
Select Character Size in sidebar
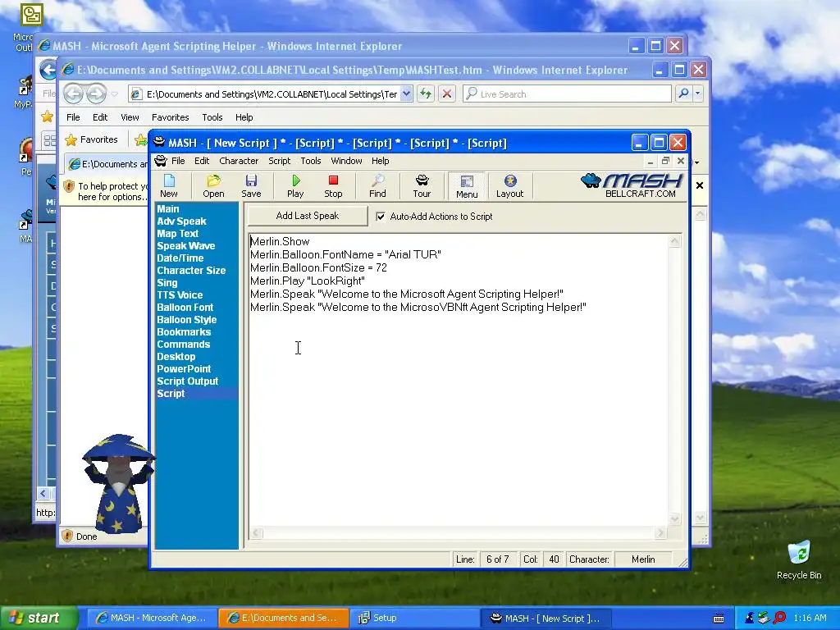(191, 271)
